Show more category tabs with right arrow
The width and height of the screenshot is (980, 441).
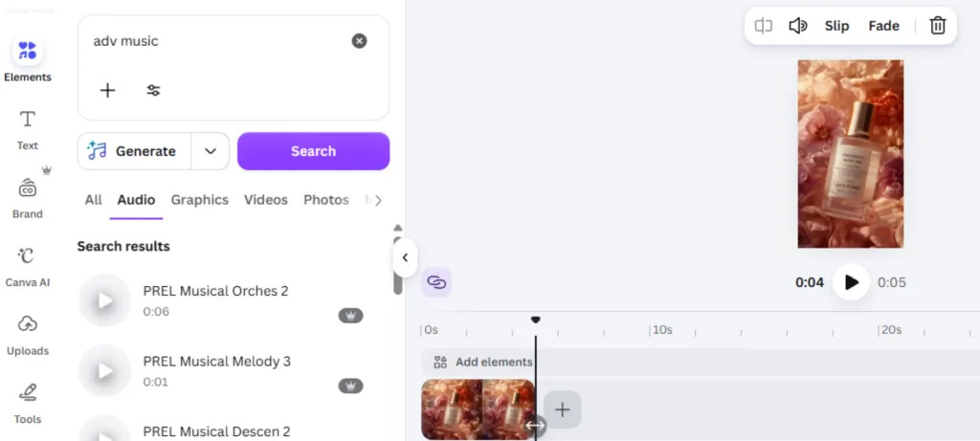(x=377, y=201)
